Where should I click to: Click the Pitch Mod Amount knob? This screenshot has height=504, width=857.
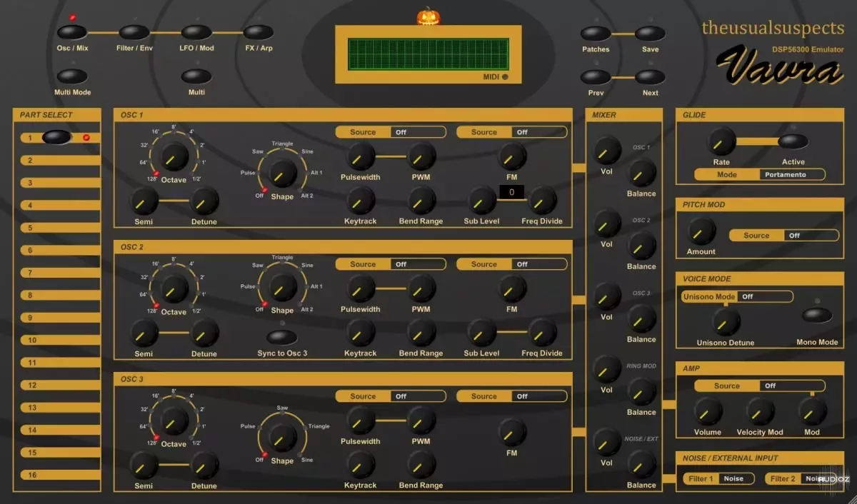click(701, 231)
